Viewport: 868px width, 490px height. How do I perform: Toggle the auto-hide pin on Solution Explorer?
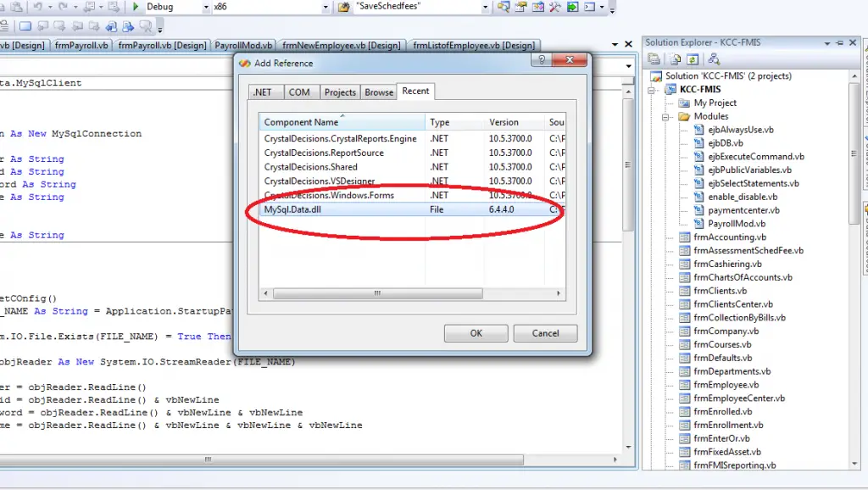pos(841,42)
